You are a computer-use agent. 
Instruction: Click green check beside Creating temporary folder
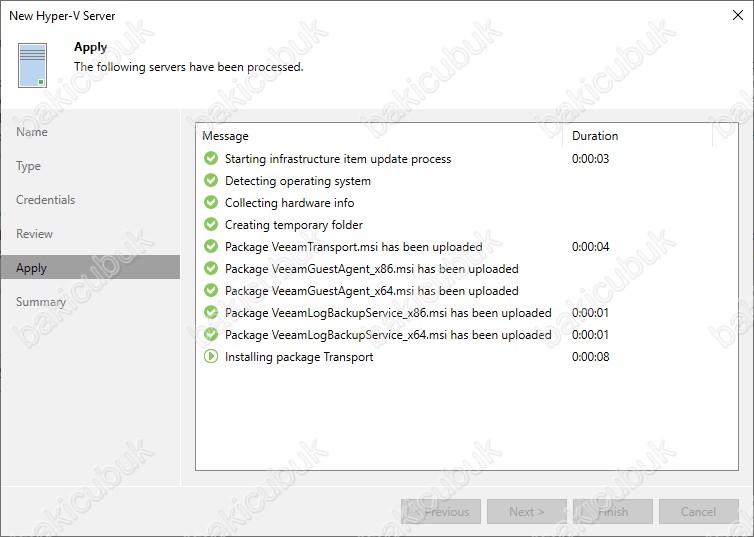(211, 225)
